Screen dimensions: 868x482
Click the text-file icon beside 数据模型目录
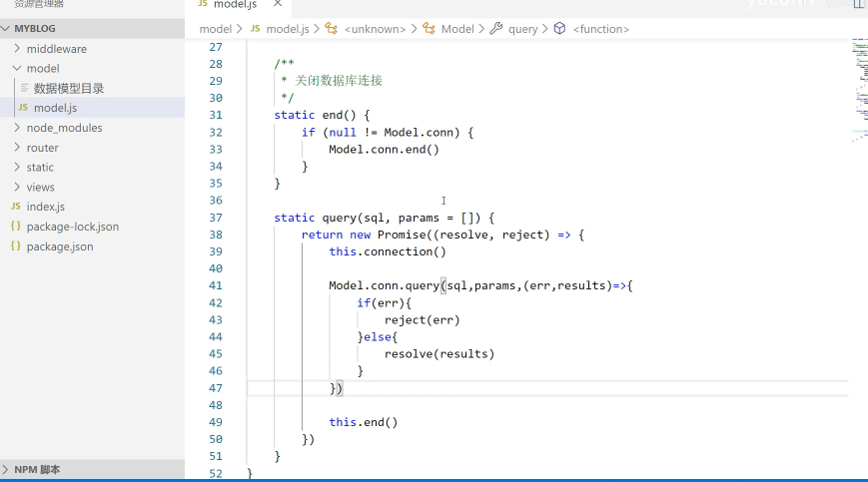(24, 88)
